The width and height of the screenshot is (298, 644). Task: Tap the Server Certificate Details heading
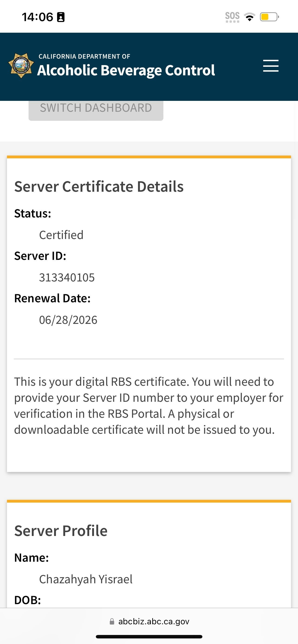point(99,186)
